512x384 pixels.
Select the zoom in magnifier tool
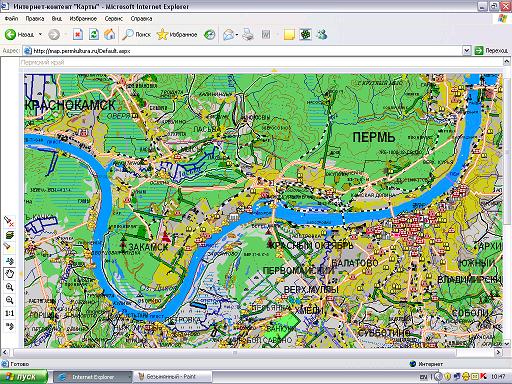[x=10, y=287]
